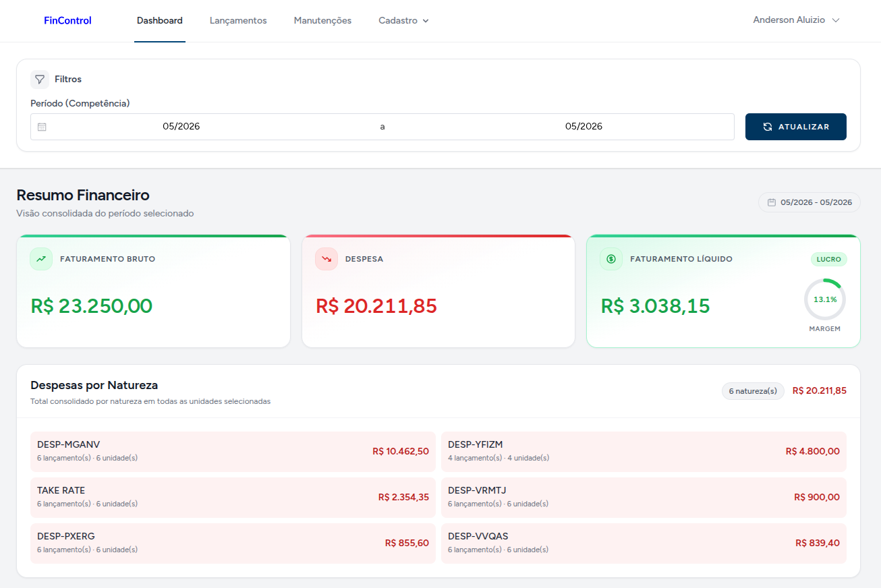Click the R$ 20.211,85 value in Despesa card
Viewport: 881px width, 588px height.
click(376, 306)
